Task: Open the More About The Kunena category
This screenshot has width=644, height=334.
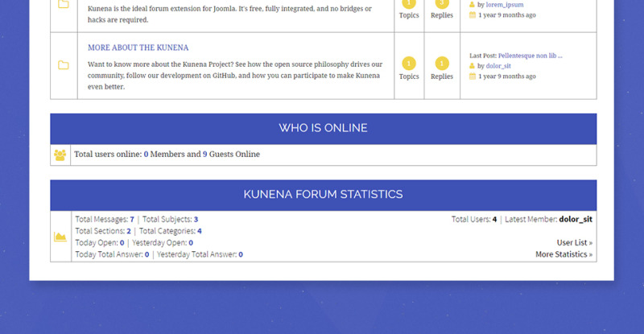Action: click(x=138, y=47)
